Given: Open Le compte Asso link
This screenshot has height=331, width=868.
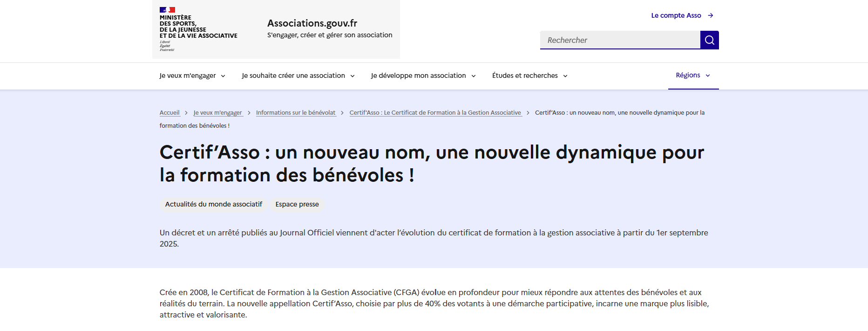Looking at the screenshot, I should pyautogui.click(x=676, y=15).
